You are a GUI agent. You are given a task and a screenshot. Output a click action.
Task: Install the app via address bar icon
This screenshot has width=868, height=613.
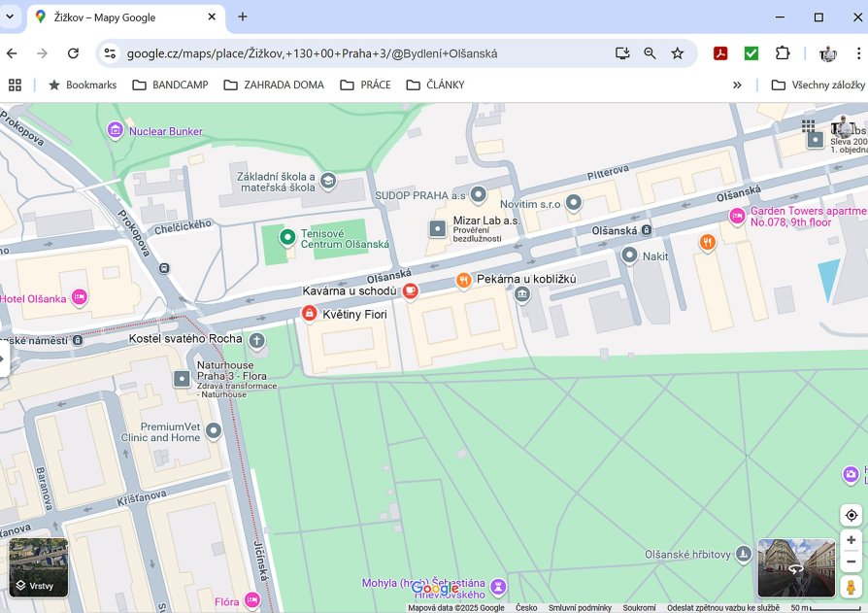[622, 53]
